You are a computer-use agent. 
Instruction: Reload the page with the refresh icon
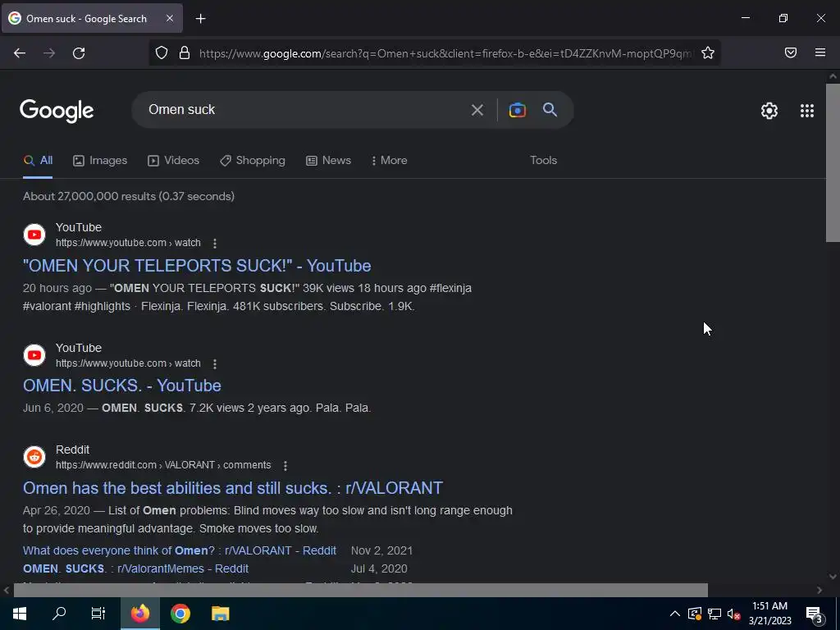[79, 53]
